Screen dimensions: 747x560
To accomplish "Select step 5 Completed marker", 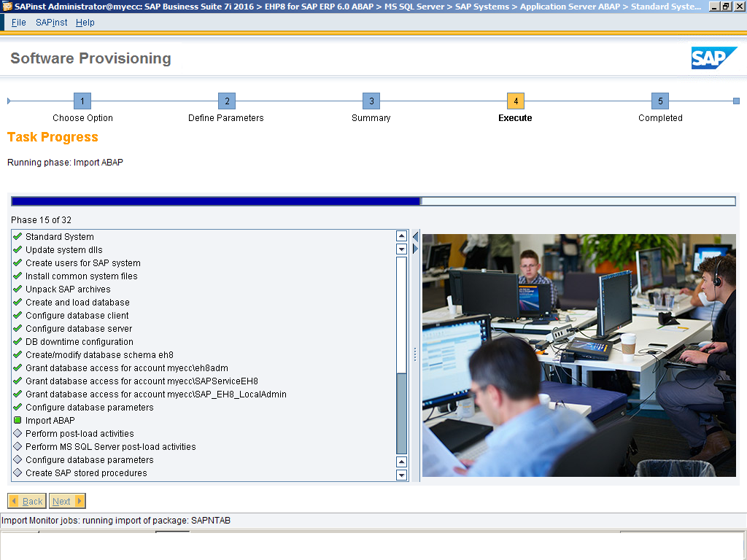I will click(660, 101).
